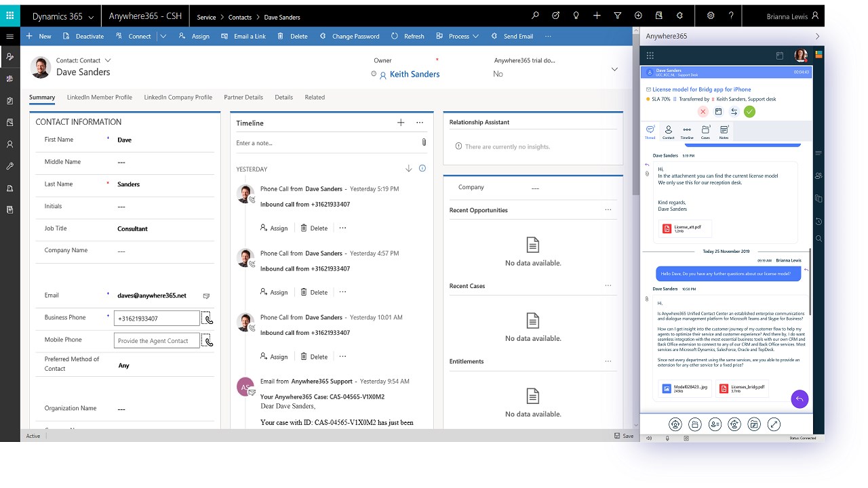Open Licenses_bridg.pdf attachment

743,388
